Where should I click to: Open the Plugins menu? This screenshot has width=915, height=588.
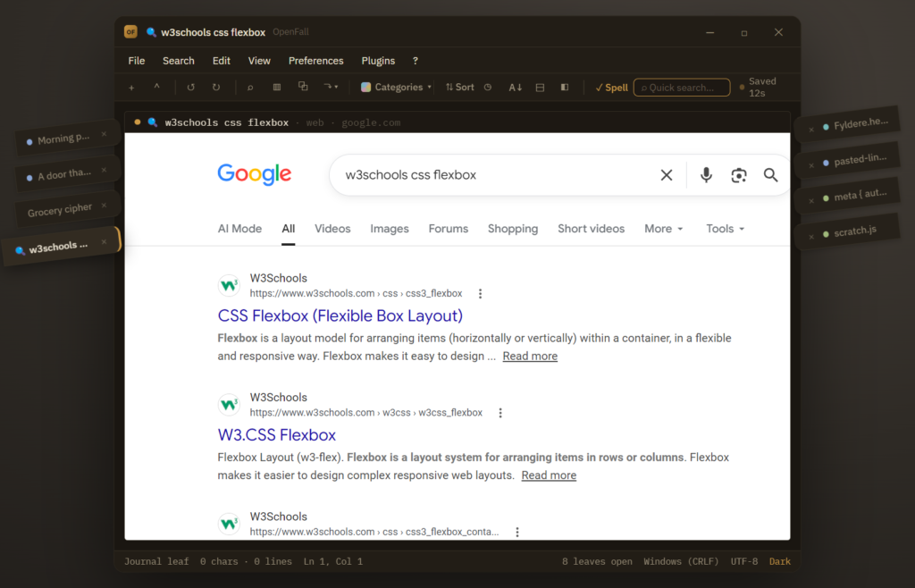[x=378, y=61]
